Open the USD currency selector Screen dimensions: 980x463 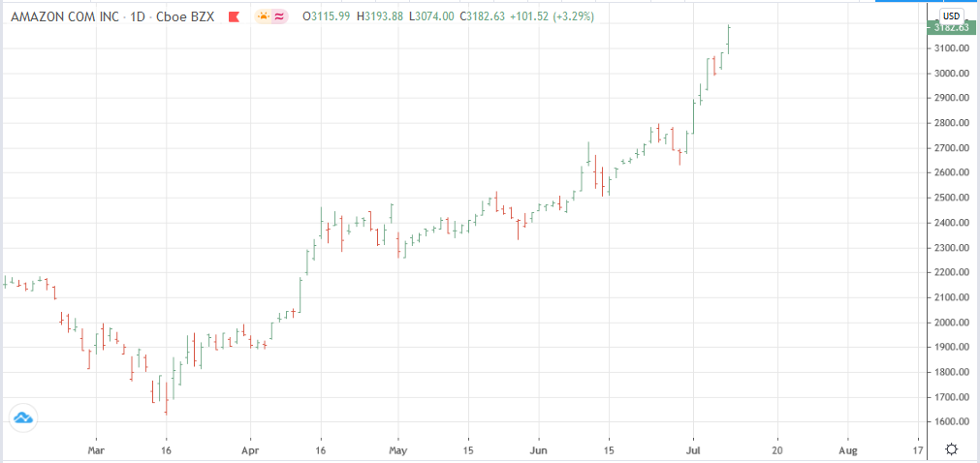click(951, 15)
